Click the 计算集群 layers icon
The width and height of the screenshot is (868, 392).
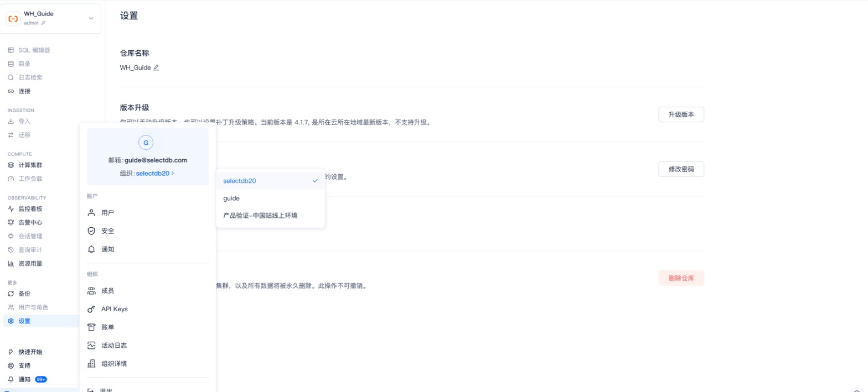(11, 165)
